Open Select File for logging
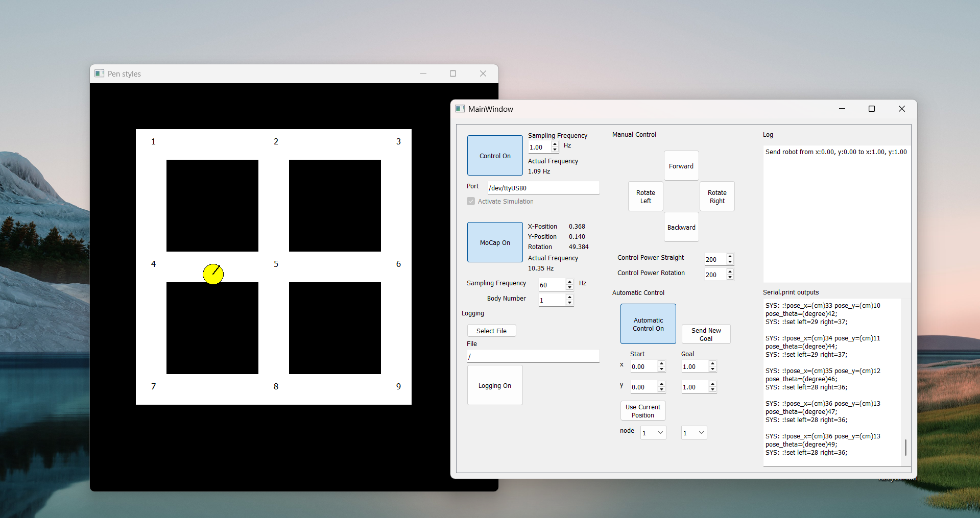 click(491, 330)
